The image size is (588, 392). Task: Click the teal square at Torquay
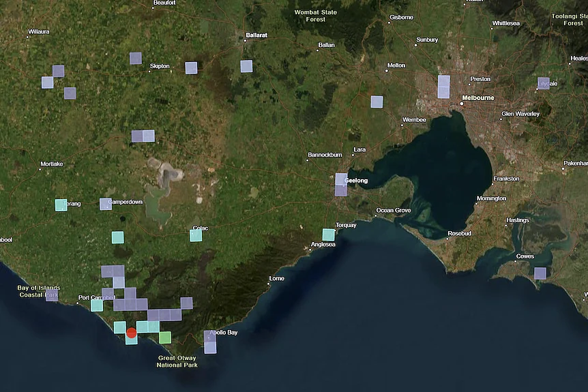coord(329,235)
